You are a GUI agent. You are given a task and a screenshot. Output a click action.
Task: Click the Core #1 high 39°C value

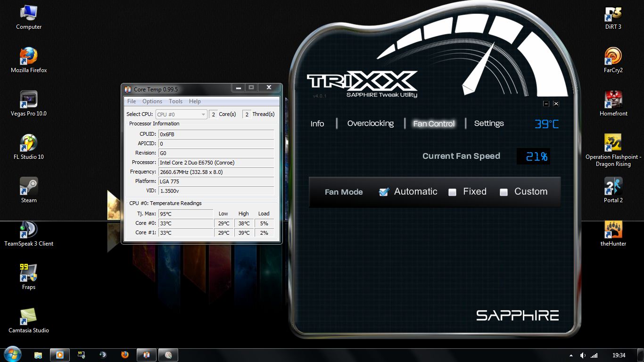[x=244, y=233]
